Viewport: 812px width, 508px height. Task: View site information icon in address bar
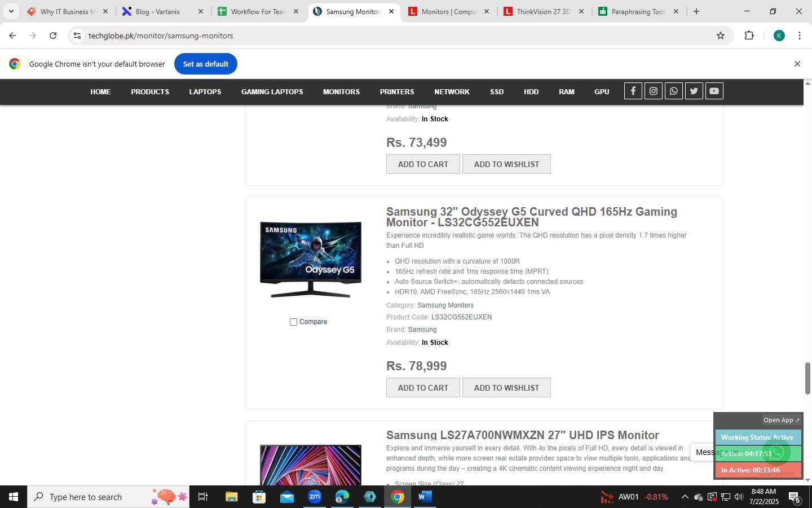77,36
